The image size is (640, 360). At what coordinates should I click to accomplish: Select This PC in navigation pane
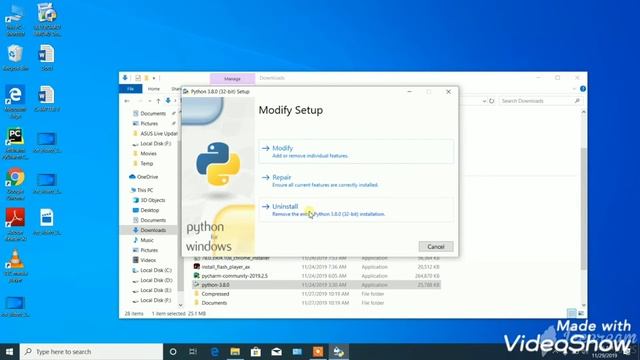[x=145, y=190]
